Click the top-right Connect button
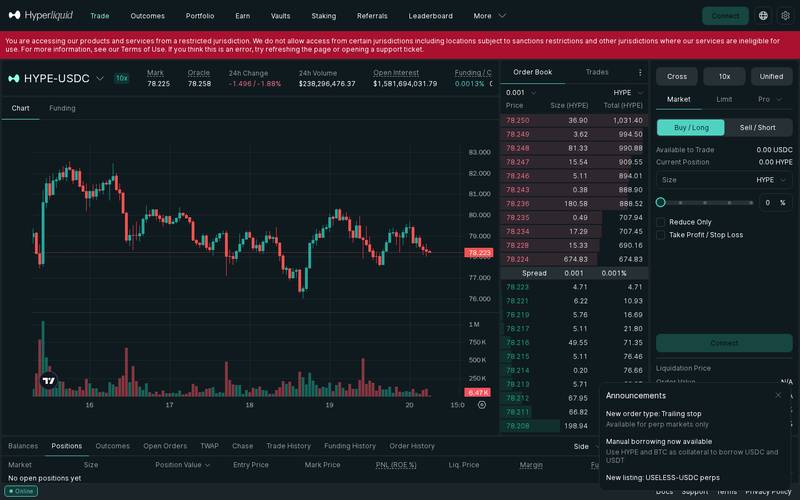800x500 pixels. [725, 16]
